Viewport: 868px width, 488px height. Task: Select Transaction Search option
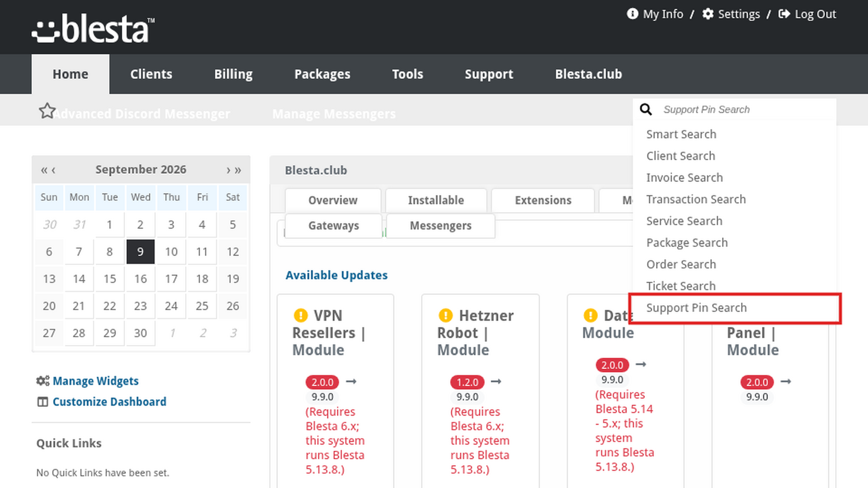tap(735, 199)
